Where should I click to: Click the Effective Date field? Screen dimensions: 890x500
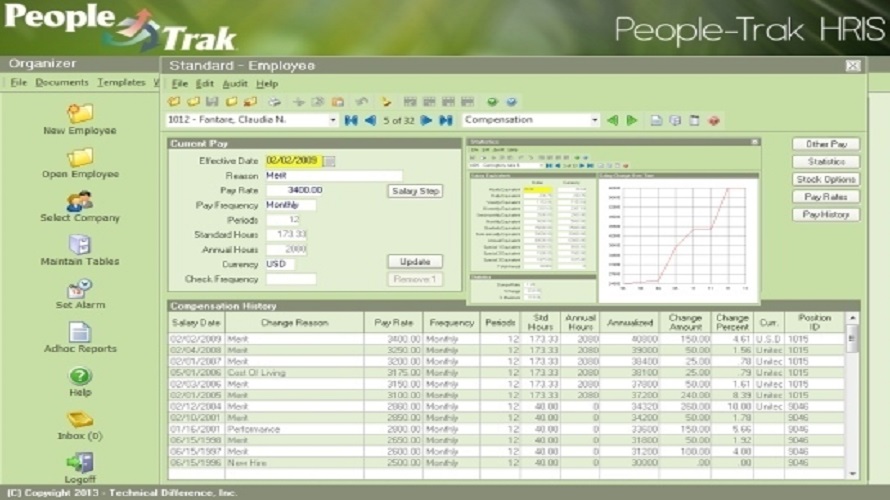[293, 161]
